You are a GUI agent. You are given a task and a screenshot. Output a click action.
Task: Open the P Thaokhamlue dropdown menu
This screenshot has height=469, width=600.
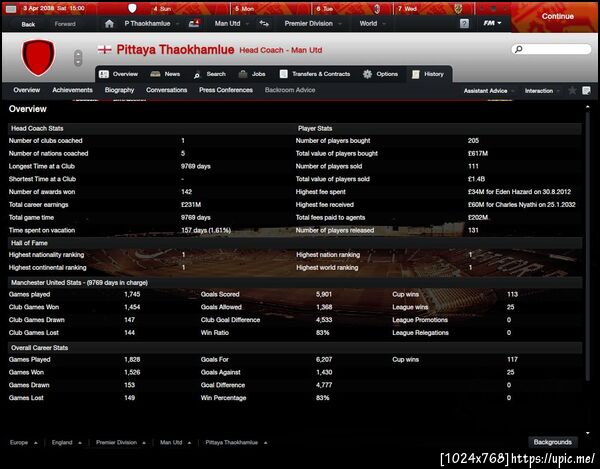click(152, 24)
